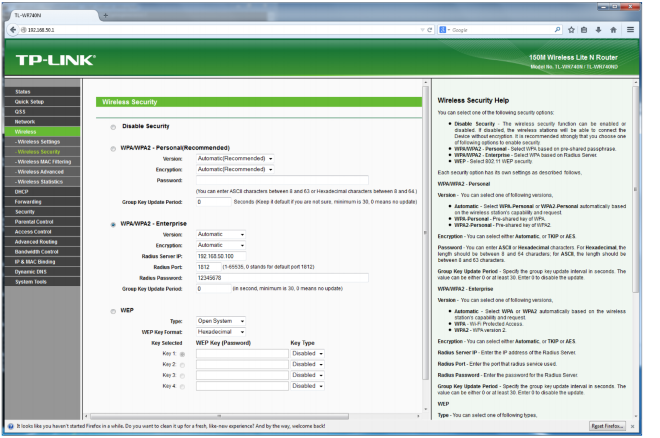Open Wireless MAC Filtering in sidebar
The image size is (660, 438).
click(44, 161)
